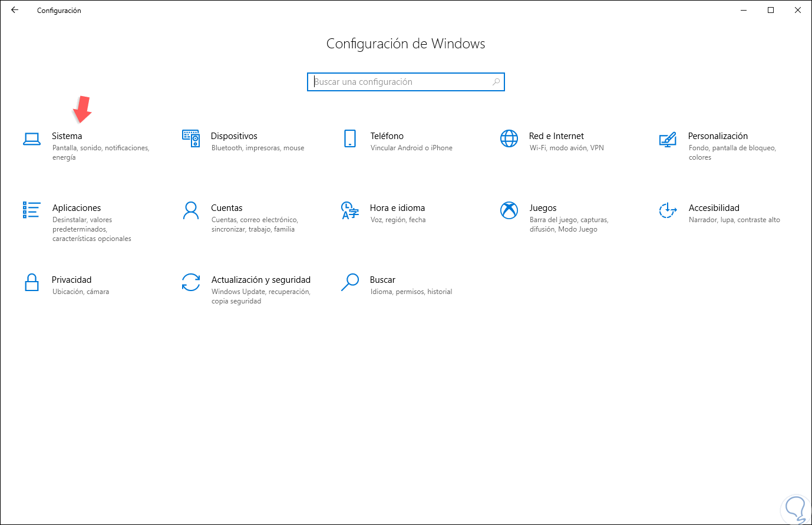Open the Privacidad padlock icon

32,282
